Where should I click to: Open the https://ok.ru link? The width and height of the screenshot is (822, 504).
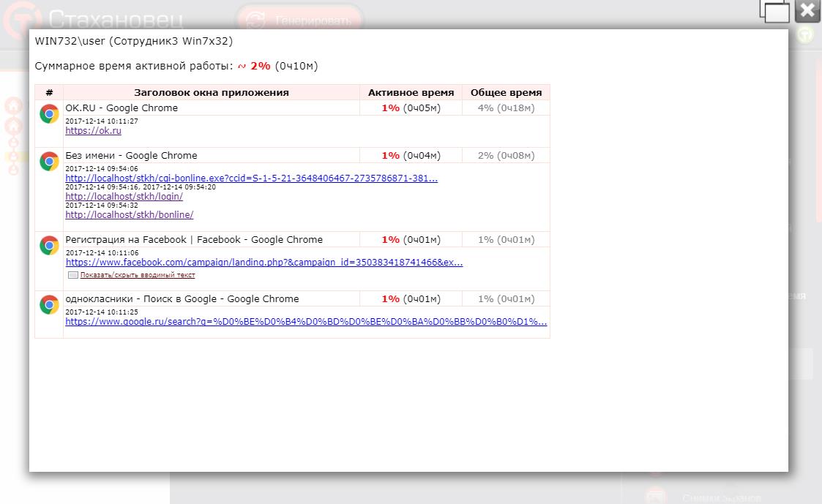click(93, 130)
